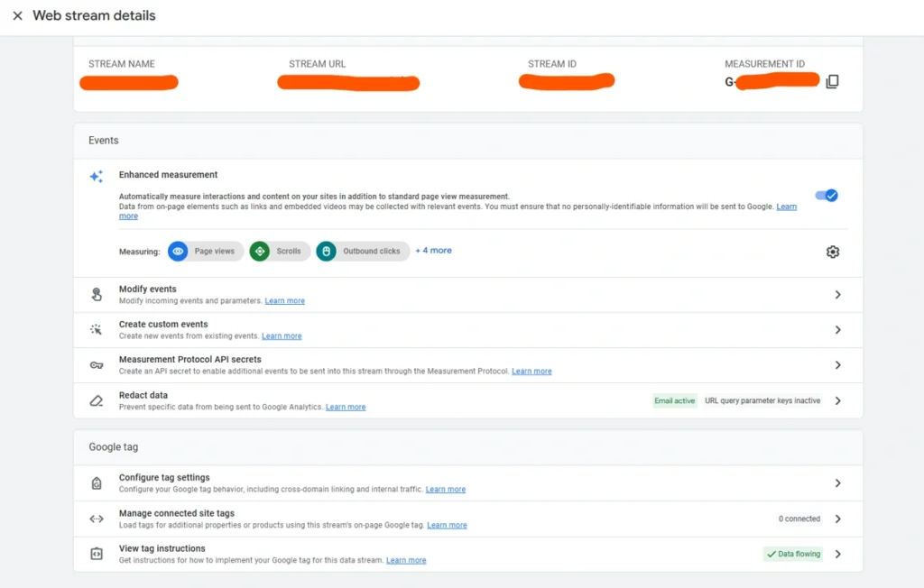Screen dimensions: 924x588
Task: Click the Create custom events cursor icon
Action: (96, 329)
